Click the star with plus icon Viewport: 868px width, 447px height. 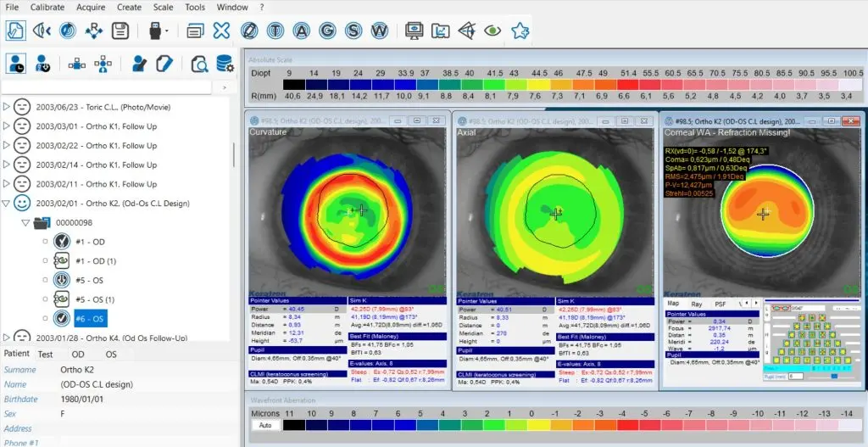tap(520, 31)
